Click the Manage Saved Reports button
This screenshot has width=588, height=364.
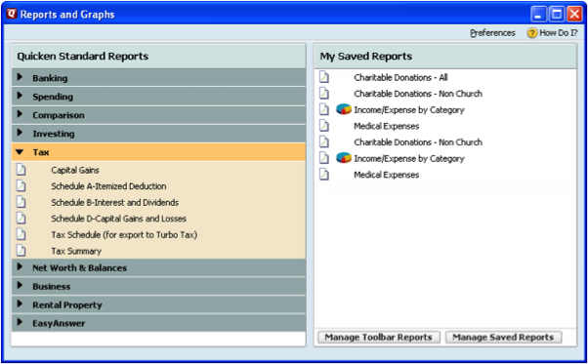coord(503,337)
